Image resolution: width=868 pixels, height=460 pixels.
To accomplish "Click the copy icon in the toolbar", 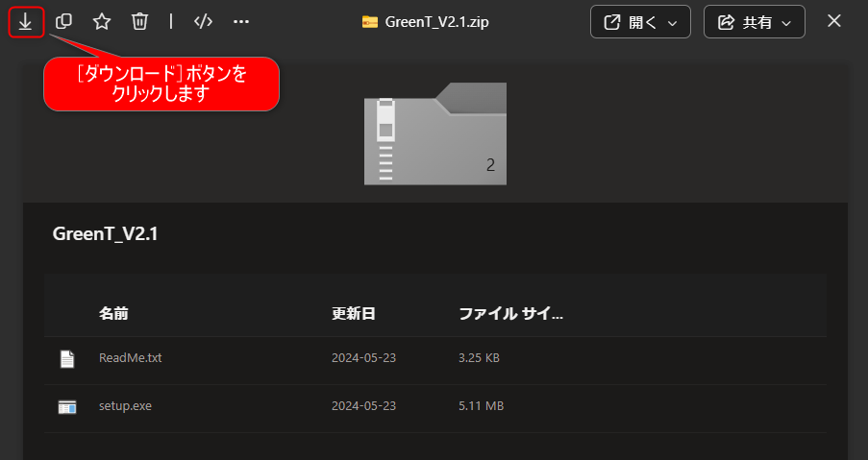I will coord(63,21).
